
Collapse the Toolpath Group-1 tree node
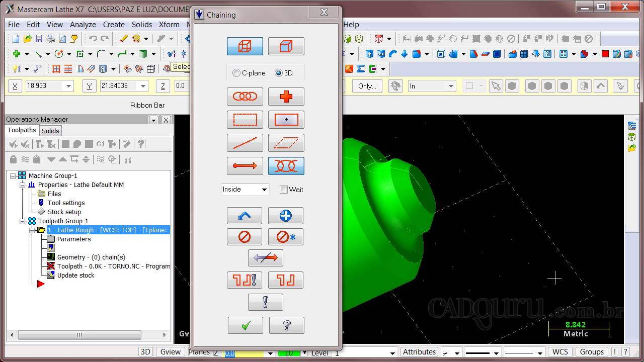[22, 221]
